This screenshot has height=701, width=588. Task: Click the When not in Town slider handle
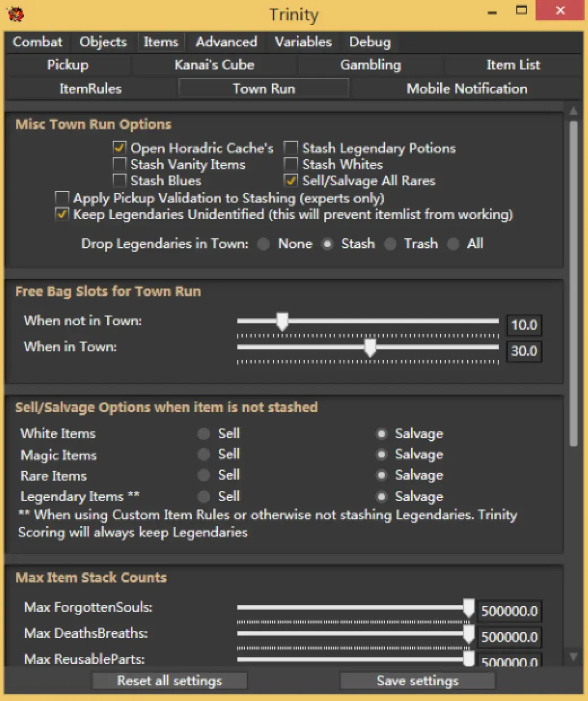(x=282, y=322)
